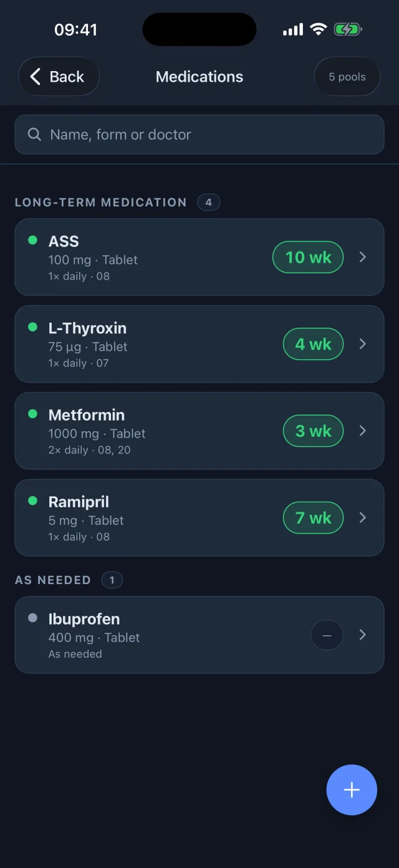
Task: Select the L-Thyroxin 75 µg entry
Action: (199, 344)
